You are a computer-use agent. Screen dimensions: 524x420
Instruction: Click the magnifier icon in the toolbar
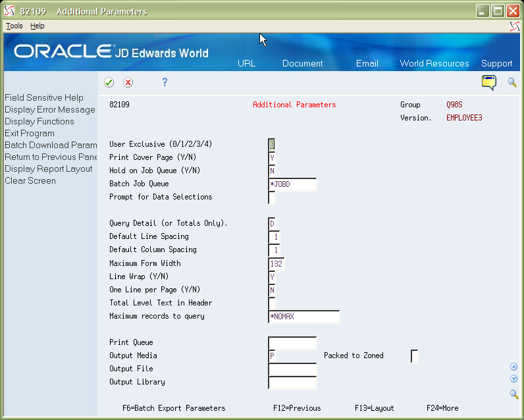512,82
